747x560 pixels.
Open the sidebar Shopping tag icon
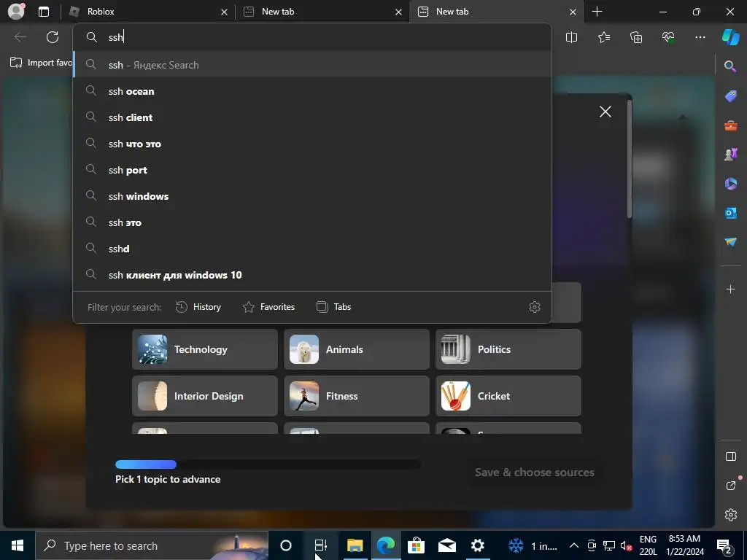[x=730, y=96]
